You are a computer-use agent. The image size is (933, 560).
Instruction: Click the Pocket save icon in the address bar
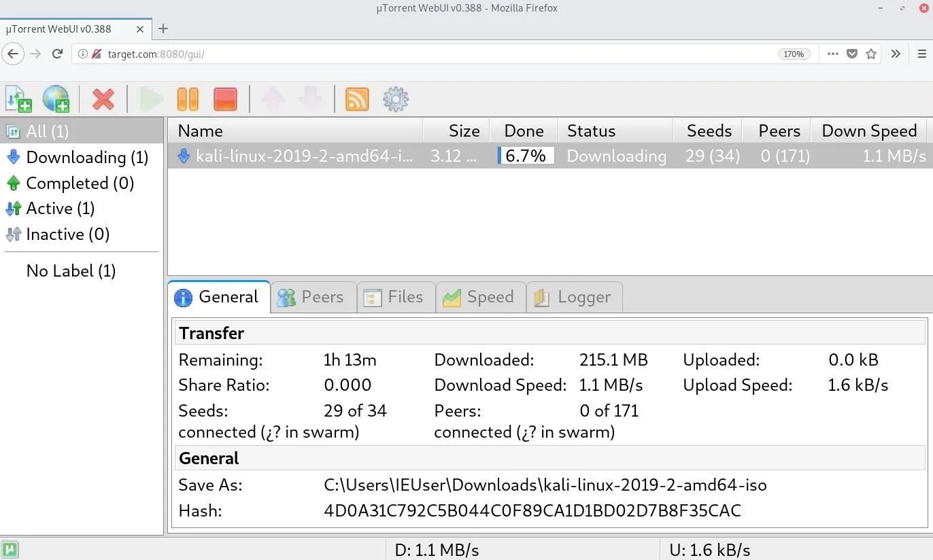point(851,54)
